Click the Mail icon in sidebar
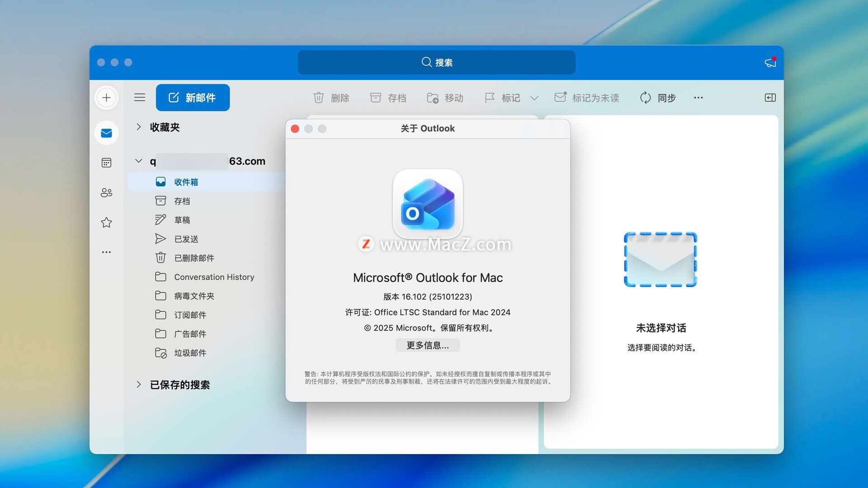868x488 pixels. click(106, 133)
